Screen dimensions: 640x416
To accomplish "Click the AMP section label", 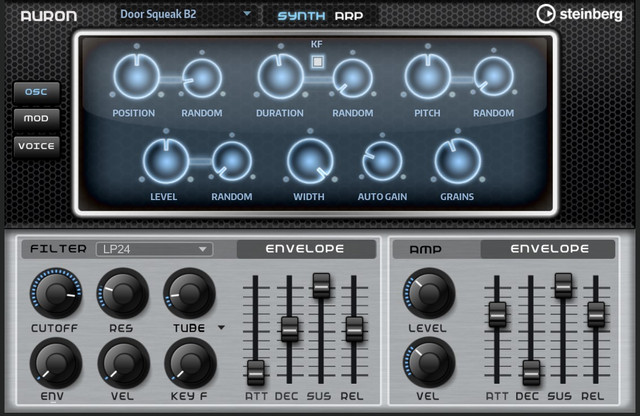I will (x=425, y=249).
